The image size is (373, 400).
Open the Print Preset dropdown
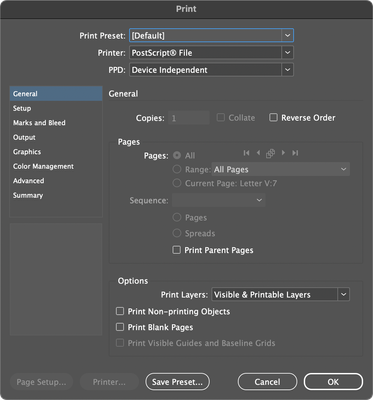pyautogui.click(x=211, y=35)
